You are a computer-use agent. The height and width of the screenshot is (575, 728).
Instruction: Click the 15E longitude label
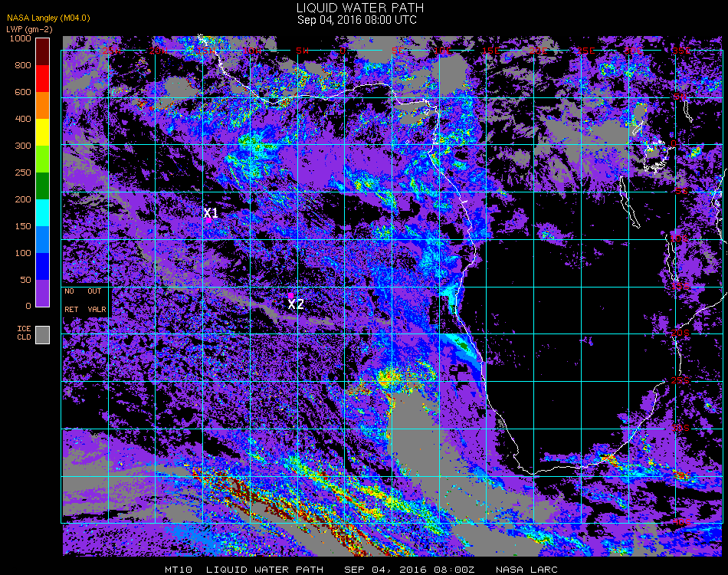click(x=490, y=51)
